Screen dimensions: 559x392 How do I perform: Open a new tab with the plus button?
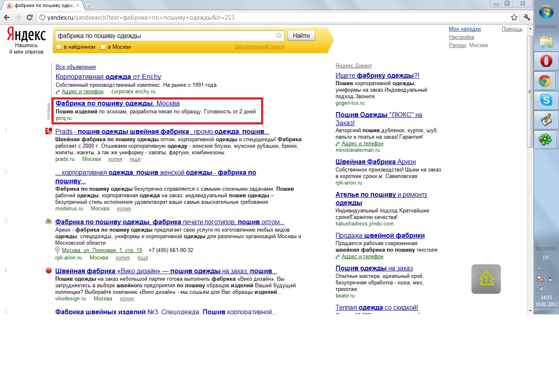pyautogui.click(x=89, y=5)
